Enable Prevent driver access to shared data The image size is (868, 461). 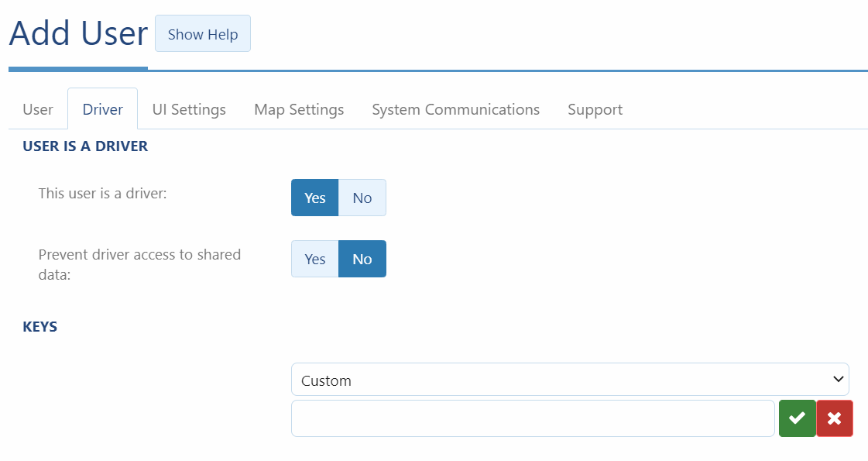pyautogui.click(x=314, y=259)
